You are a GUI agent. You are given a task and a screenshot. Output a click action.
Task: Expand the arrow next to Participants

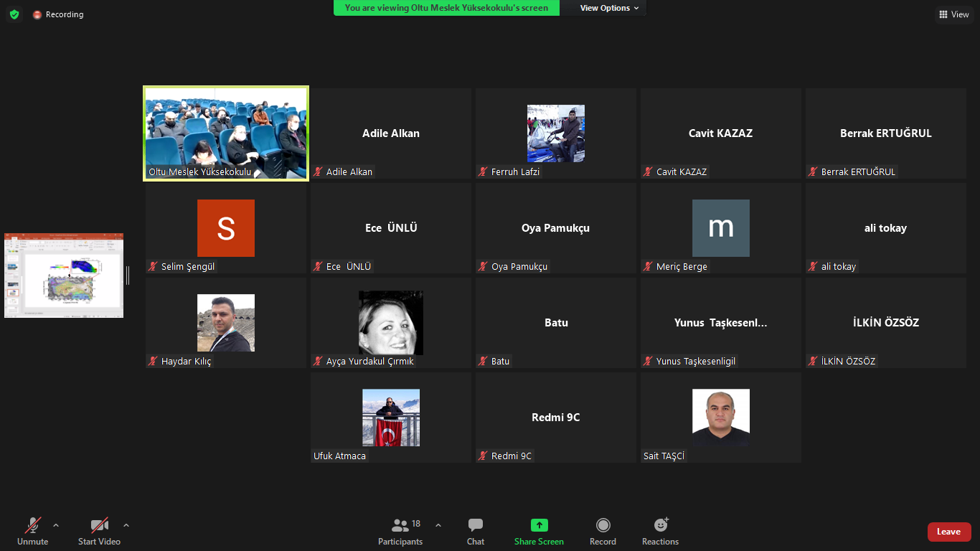click(x=438, y=525)
